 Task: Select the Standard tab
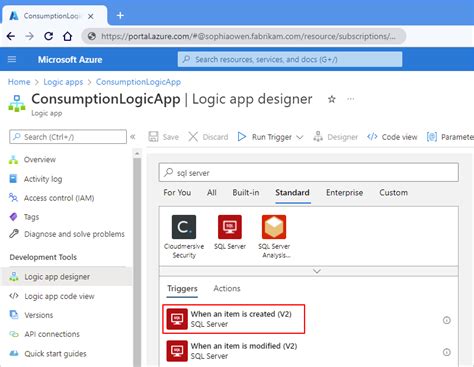tap(292, 193)
